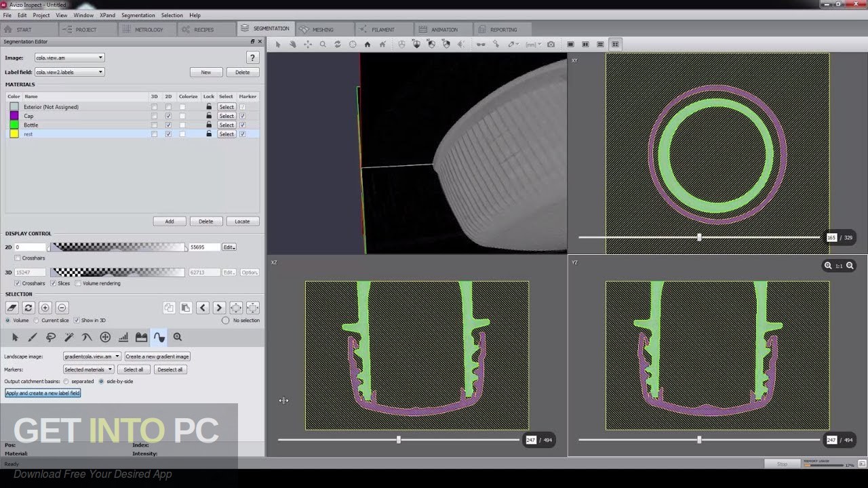Viewport: 868px width, 488px height.
Task: Subtract selection with the minus icon
Action: tap(62, 308)
